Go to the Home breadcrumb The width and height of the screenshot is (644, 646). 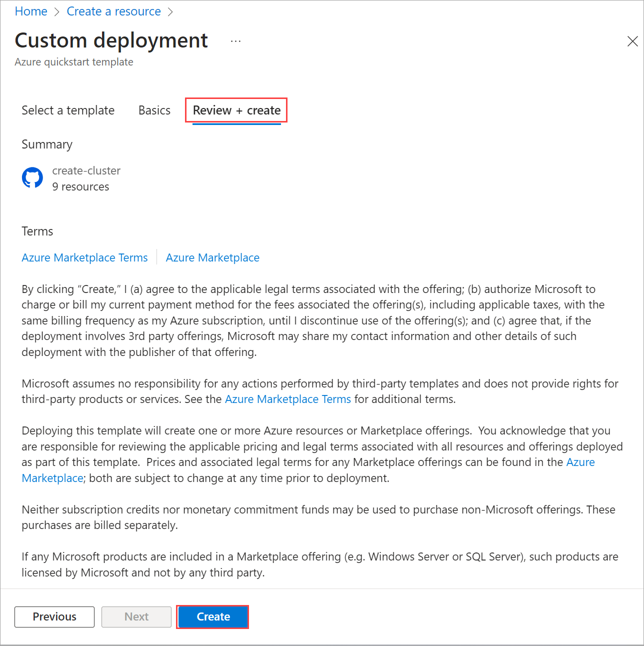click(x=31, y=11)
